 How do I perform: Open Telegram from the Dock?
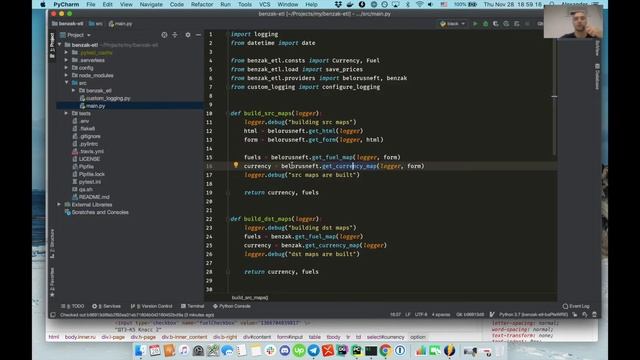[313, 351]
